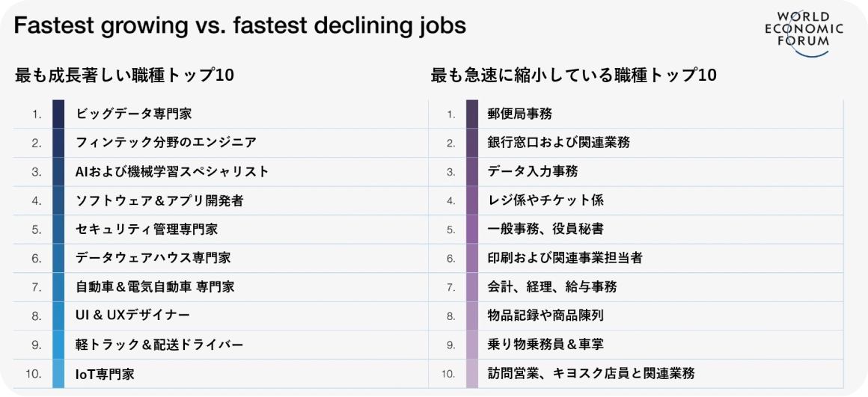Click the pale lavender swatch beside 訪問営業 row
The height and width of the screenshot is (397, 868).
tap(471, 374)
